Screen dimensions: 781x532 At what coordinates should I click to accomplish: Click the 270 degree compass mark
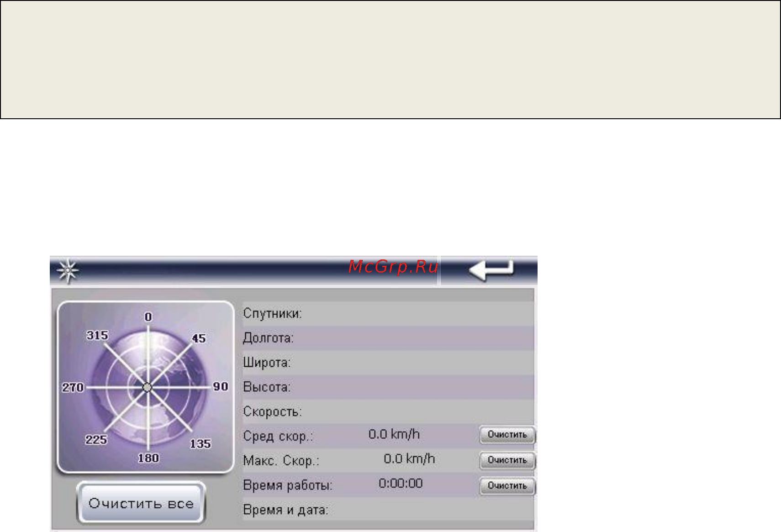[73, 387]
